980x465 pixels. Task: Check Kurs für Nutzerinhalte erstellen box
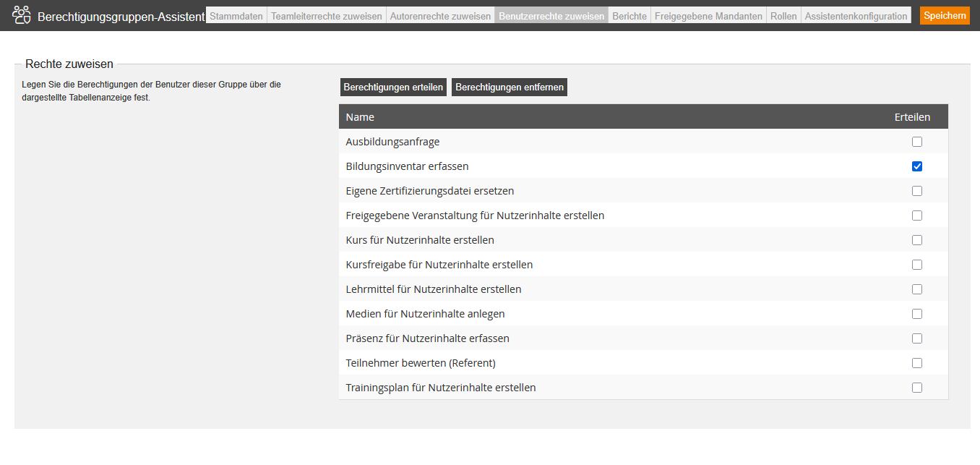(x=917, y=240)
